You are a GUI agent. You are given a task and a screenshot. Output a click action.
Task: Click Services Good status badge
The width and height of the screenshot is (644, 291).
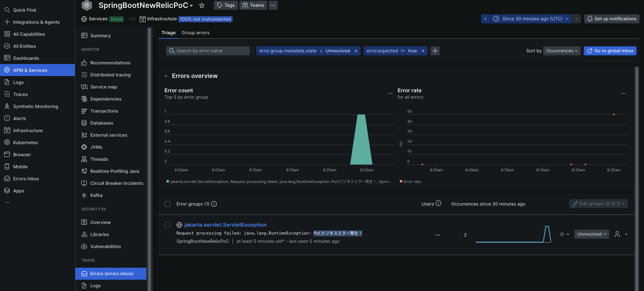(x=117, y=19)
